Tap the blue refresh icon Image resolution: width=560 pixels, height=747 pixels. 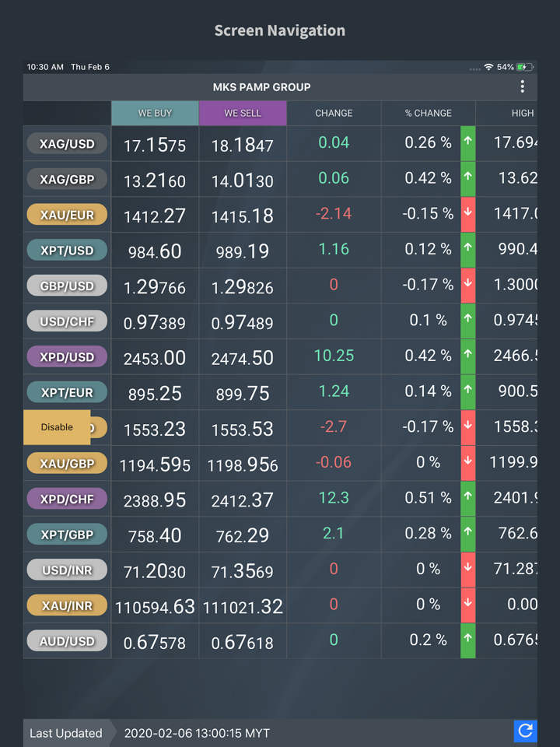[525, 730]
